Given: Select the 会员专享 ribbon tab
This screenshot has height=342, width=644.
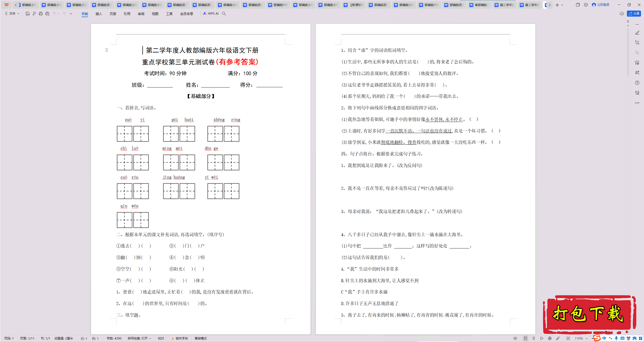Looking at the screenshot, I should click(187, 14).
